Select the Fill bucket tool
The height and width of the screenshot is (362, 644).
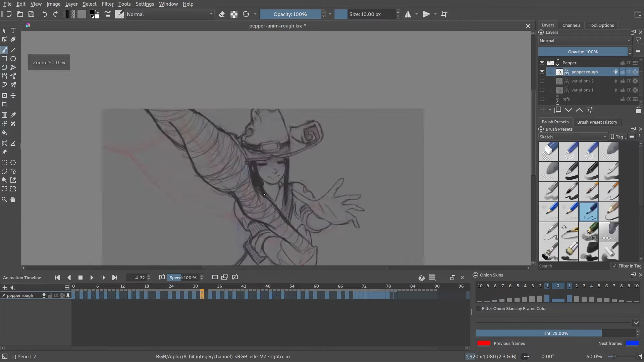click(x=4, y=132)
